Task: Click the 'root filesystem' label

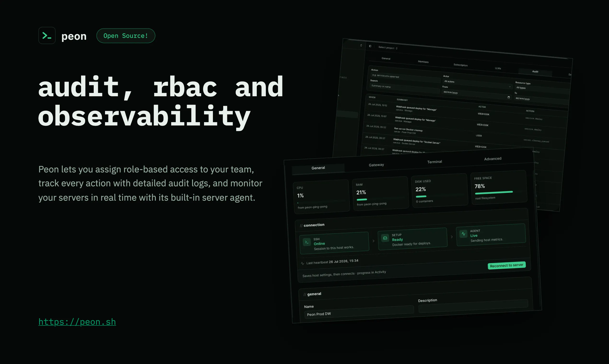Action: (x=485, y=198)
